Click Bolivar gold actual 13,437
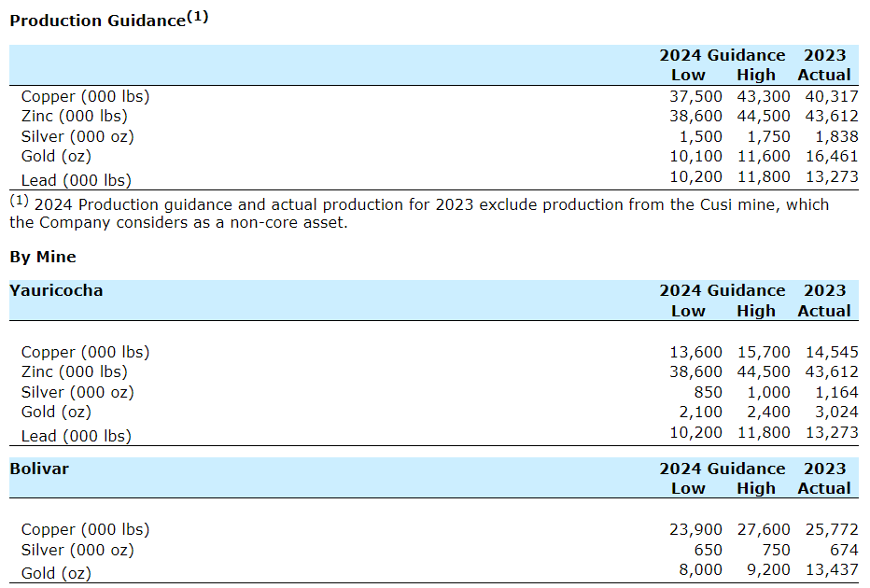 click(832, 569)
